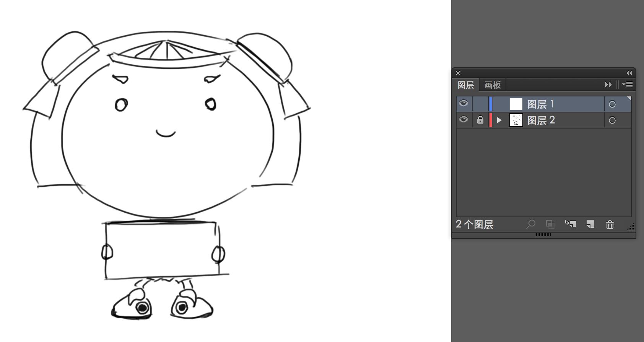Click the grip bar under the layers panel
644x342 pixels.
pos(543,235)
